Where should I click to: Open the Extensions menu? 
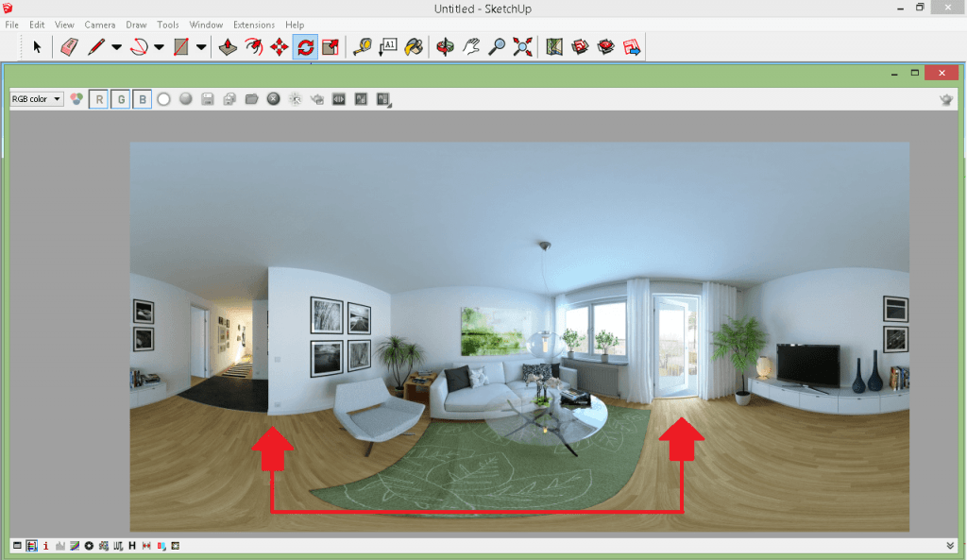(x=252, y=25)
